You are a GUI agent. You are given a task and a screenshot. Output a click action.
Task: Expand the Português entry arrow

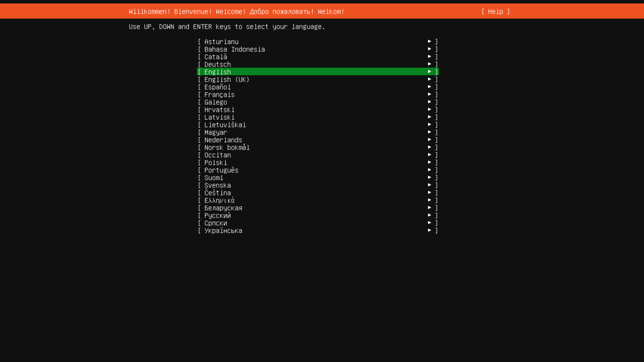(x=430, y=170)
